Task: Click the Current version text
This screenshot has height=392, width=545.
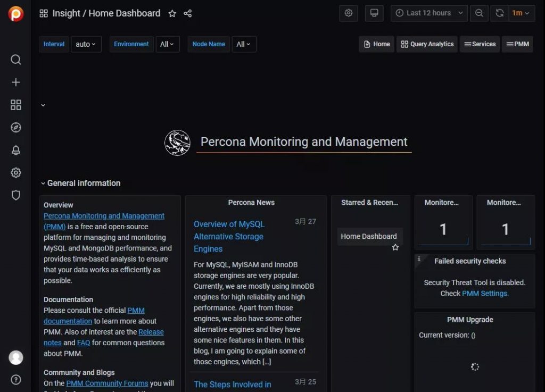Action: click(x=447, y=335)
